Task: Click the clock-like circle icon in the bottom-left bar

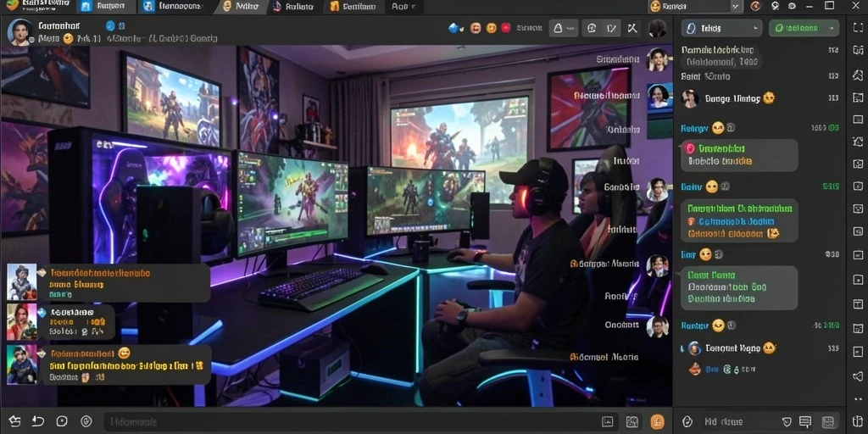Action: coord(62,421)
